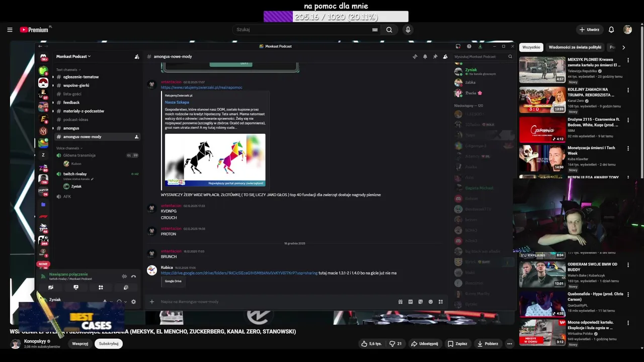This screenshot has width=644, height=362.
Task: Open ogloszenie-tematow channel
Action: [x=81, y=77]
